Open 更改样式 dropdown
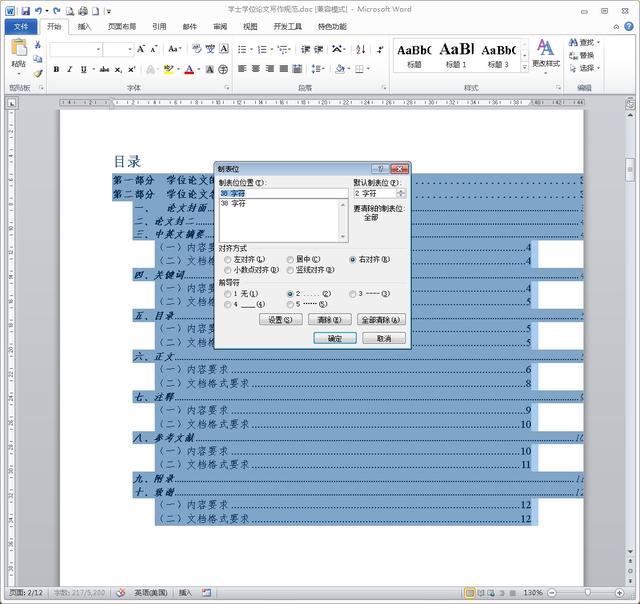This screenshot has width=640, height=604. (x=546, y=57)
